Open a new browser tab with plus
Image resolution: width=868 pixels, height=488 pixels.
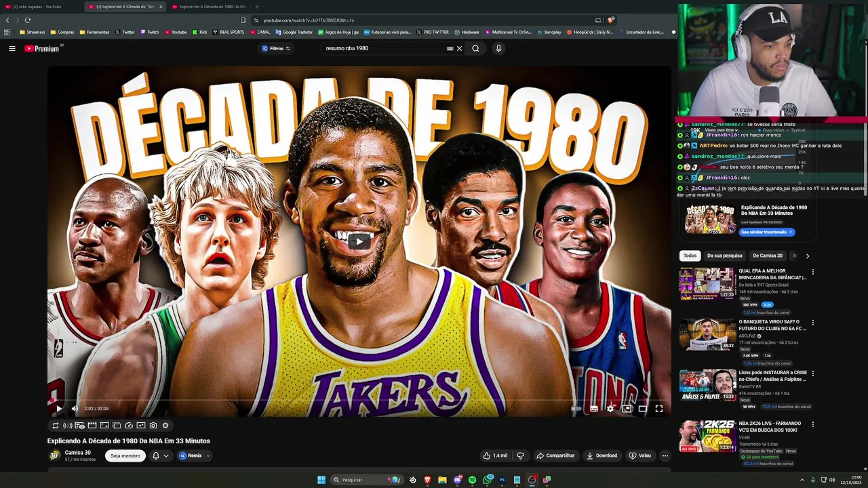coord(256,6)
